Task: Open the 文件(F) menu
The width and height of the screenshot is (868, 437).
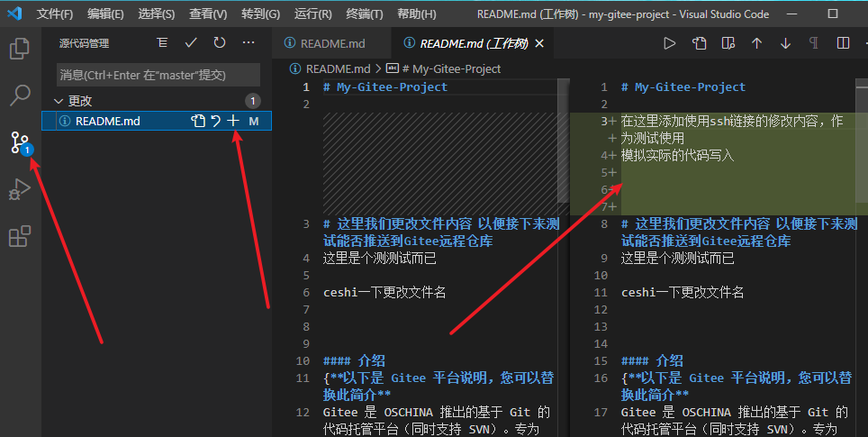Action: (x=55, y=14)
